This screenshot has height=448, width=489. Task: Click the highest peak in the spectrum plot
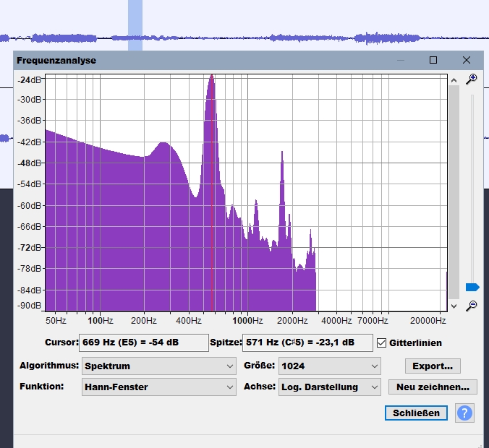click(211, 78)
